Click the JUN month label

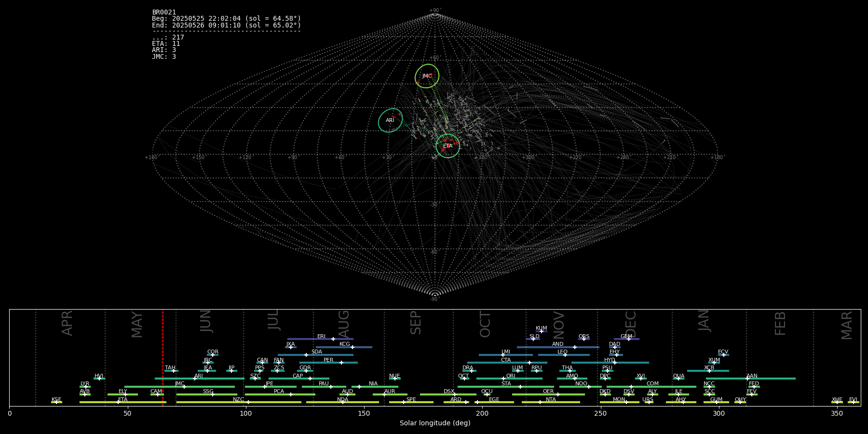tap(206, 321)
